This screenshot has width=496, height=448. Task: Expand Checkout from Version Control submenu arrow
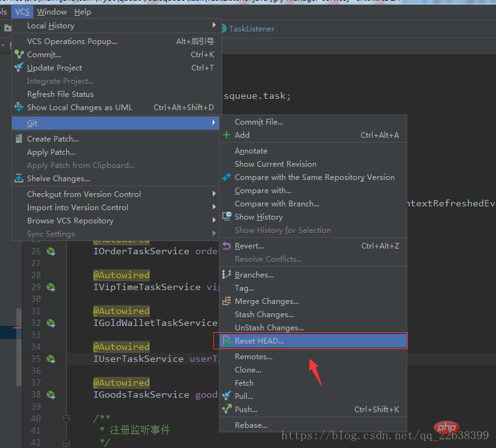click(x=214, y=194)
